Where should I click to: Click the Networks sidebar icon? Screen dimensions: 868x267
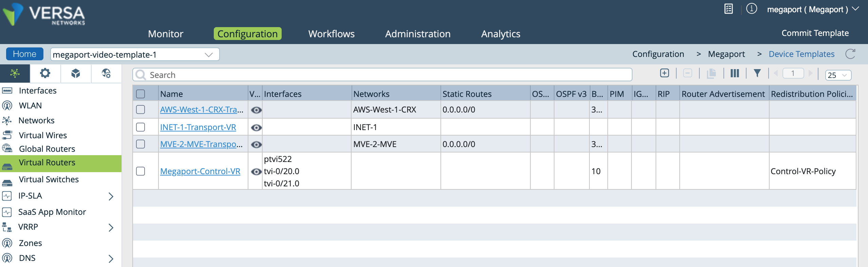[x=7, y=120]
